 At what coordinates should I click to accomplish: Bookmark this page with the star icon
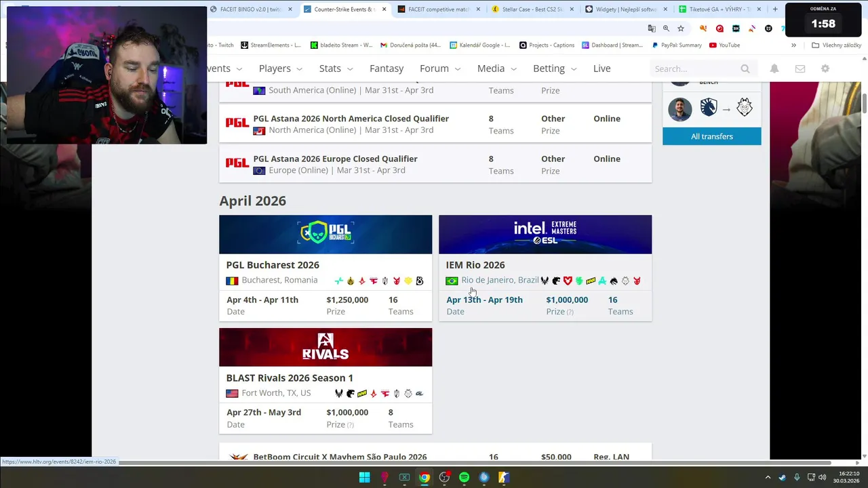click(x=681, y=28)
